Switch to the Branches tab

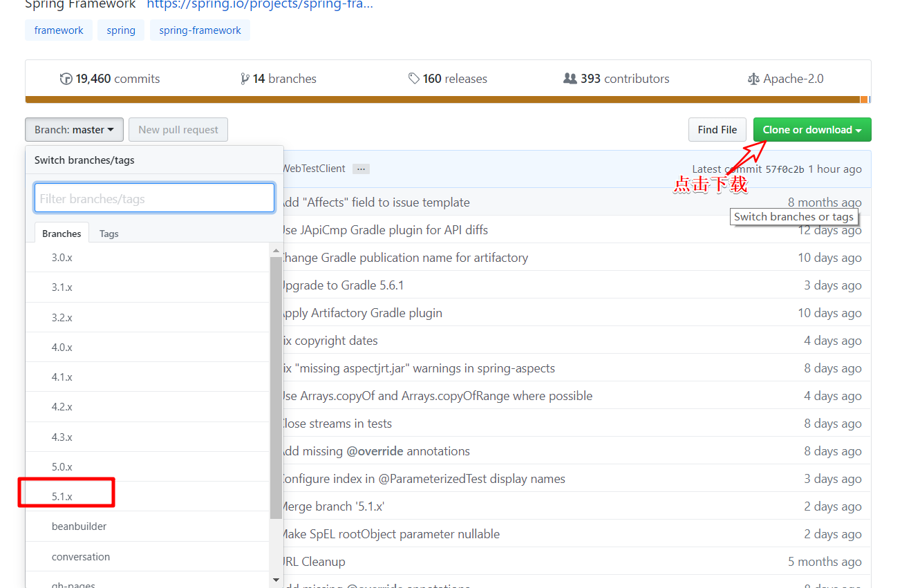point(62,234)
